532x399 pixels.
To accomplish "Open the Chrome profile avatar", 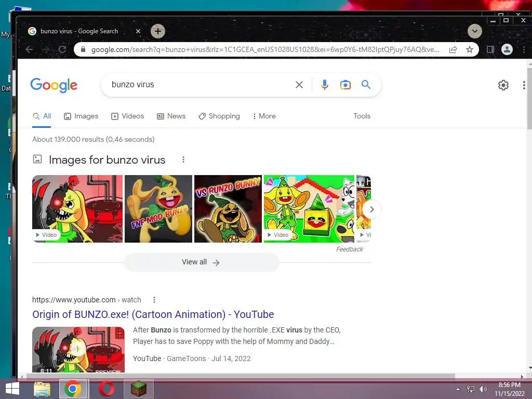I will tap(507, 49).
